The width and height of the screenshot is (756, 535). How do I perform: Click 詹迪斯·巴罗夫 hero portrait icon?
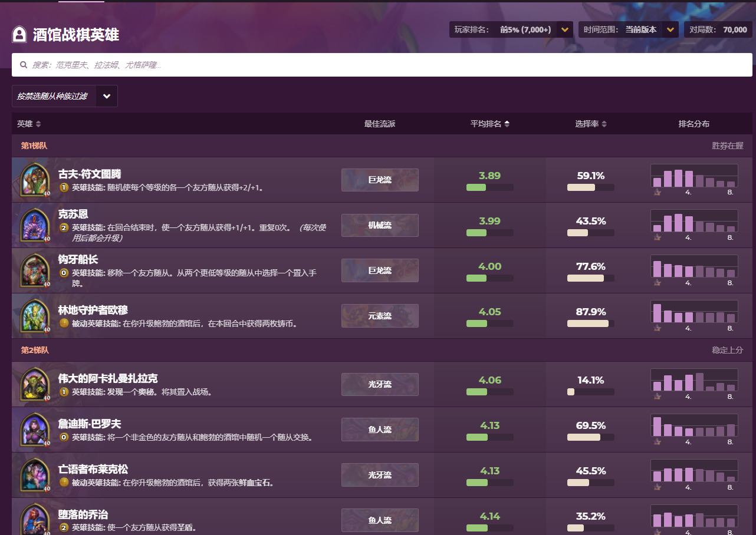click(35, 429)
